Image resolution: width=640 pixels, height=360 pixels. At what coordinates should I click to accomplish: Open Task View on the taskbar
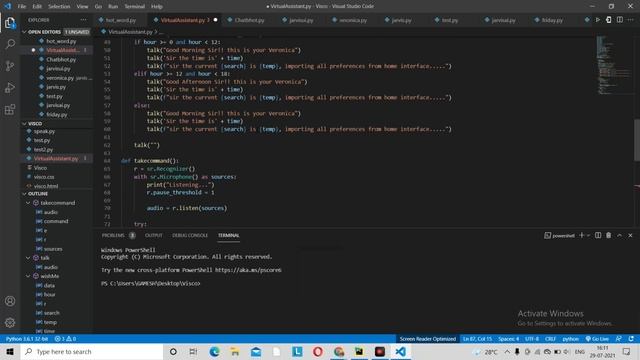193,351
